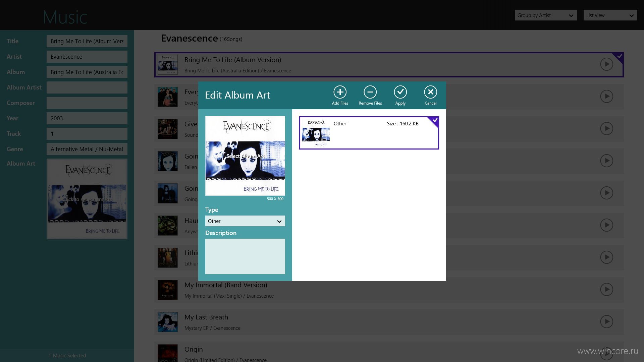Viewport: 644px width, 362px height.
Task: Play the Lithium song
Action: pos(606,257)
